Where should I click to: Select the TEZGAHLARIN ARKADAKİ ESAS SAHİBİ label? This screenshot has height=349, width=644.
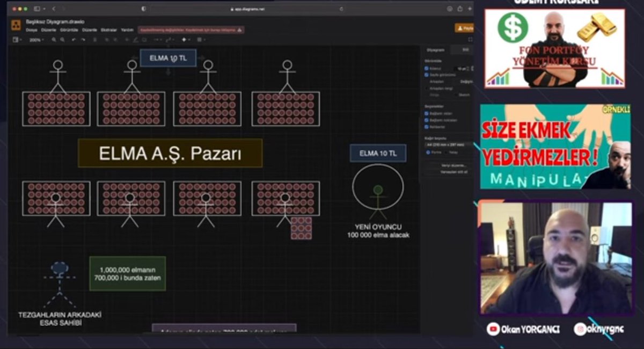point(60,319)
